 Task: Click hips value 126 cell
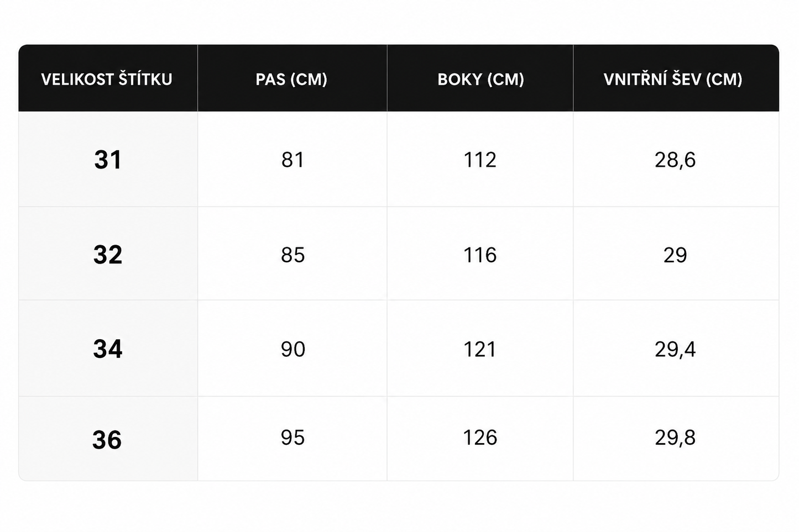[480, 439]
